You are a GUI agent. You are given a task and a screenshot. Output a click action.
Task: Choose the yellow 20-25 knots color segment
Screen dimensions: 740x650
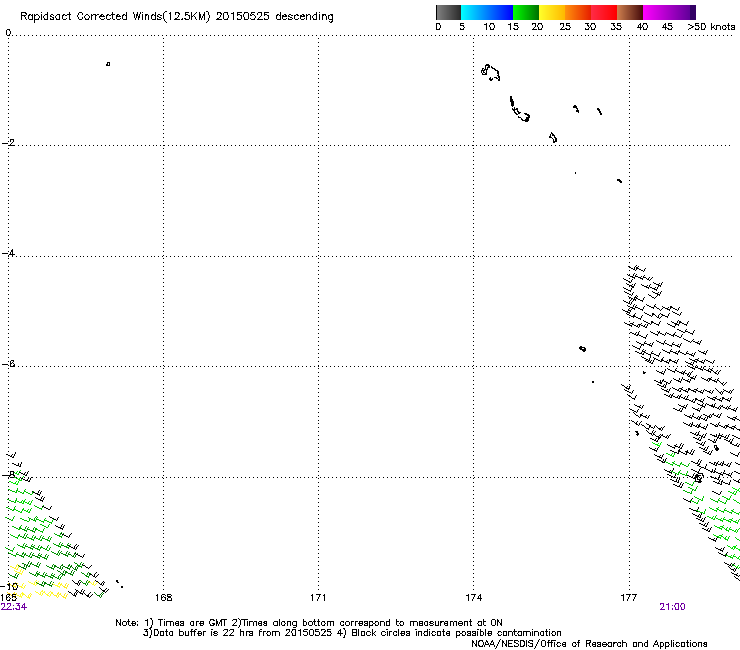[x=552, y=12]
